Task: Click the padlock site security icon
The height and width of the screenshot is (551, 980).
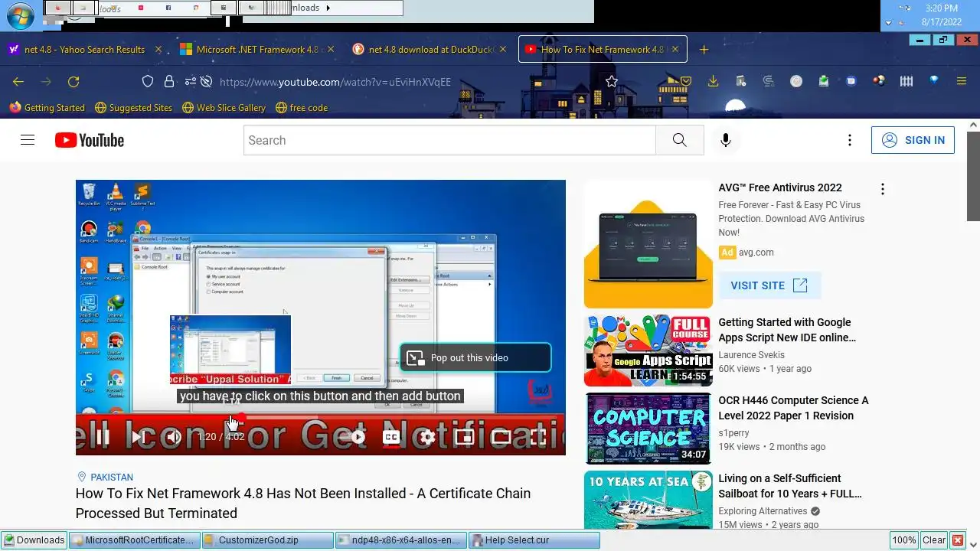Action: click(168, 82)
